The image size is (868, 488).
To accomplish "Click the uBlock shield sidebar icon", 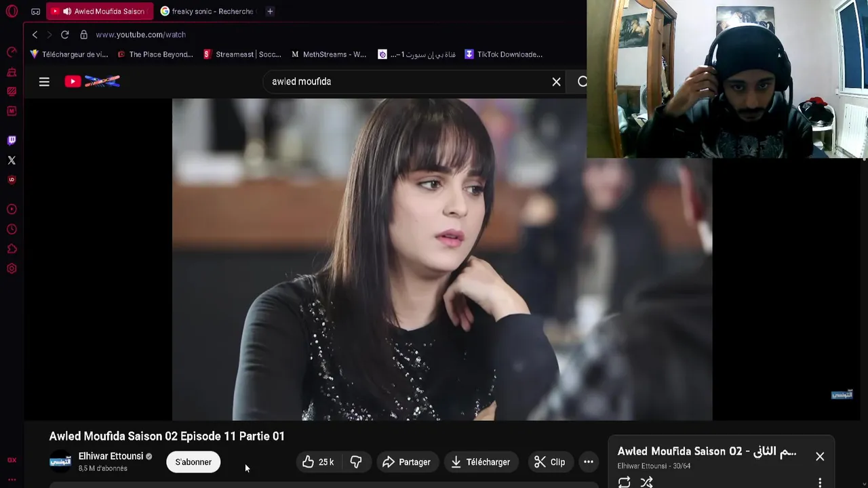I will 12,180.
